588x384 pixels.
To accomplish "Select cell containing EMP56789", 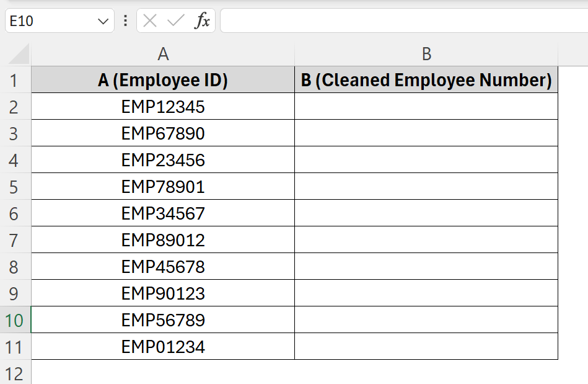I will [163, 320].
